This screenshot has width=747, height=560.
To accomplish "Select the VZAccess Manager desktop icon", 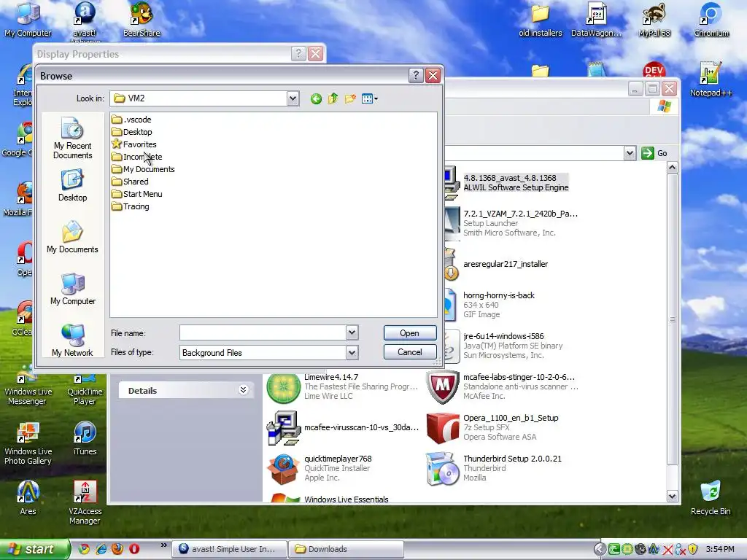I will [85, 502].
